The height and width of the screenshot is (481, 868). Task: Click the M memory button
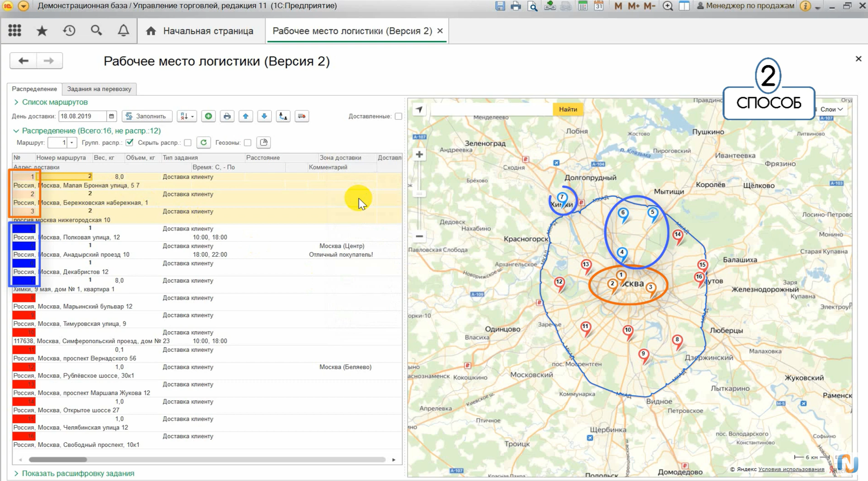tap(618, 6)
